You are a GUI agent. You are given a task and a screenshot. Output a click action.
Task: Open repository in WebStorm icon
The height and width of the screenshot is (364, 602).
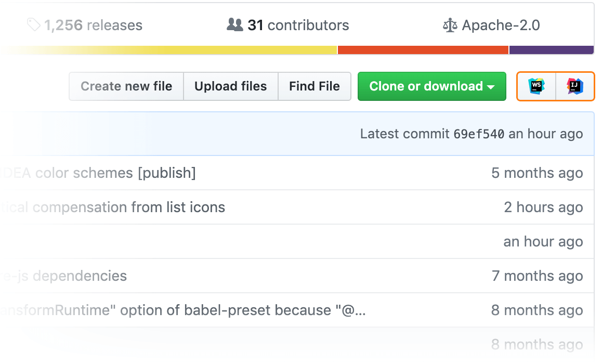(536, 86)
